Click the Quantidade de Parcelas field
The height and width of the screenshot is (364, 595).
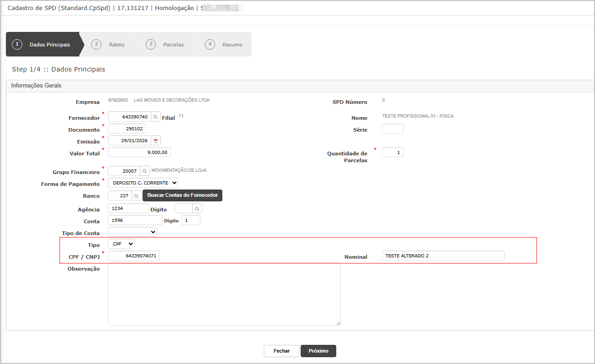tap(392, 153)
